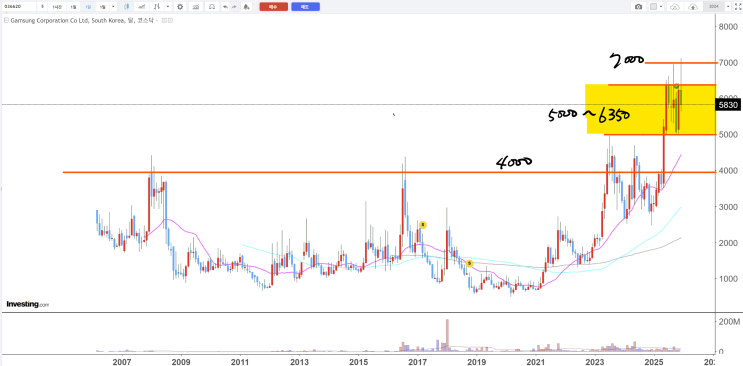Open the layout dropdown arrow next to the square icon
743x366 pixels.
[661, 7]
